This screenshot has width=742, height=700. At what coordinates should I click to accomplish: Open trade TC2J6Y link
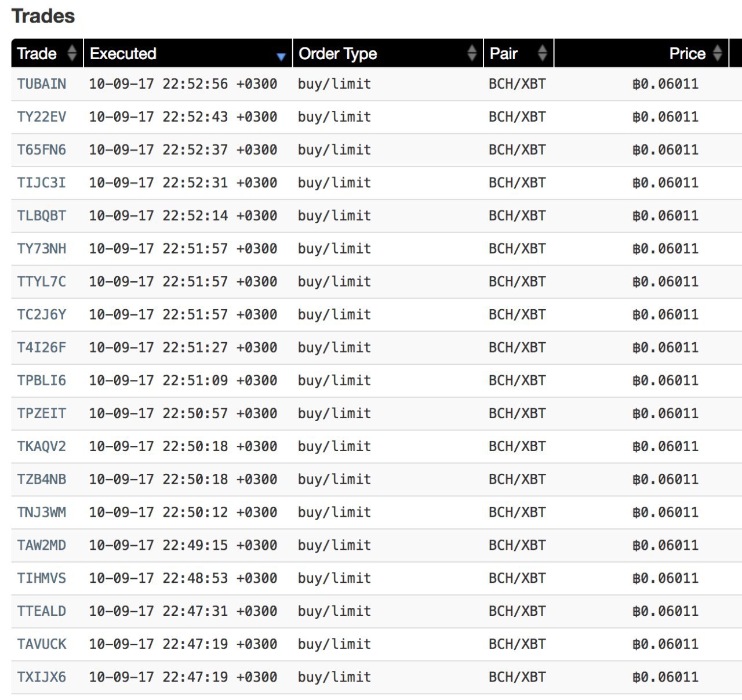coord(42,315)
